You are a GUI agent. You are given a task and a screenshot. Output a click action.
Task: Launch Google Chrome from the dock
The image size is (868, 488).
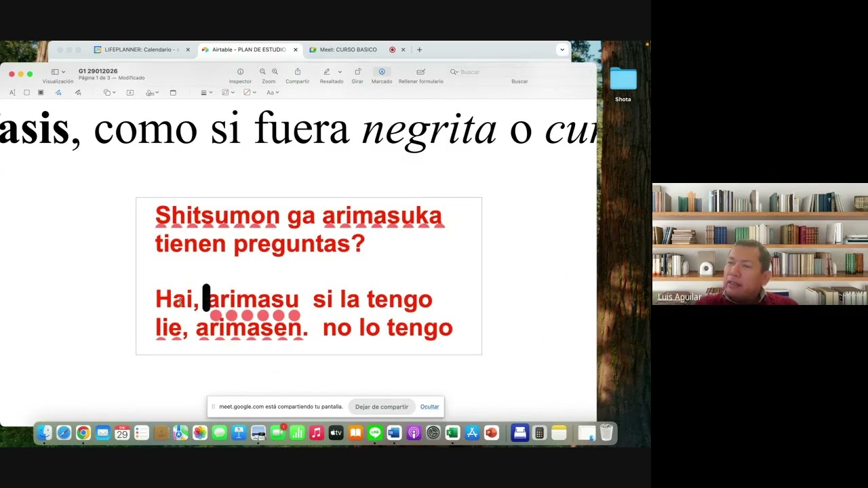[83, 433]
